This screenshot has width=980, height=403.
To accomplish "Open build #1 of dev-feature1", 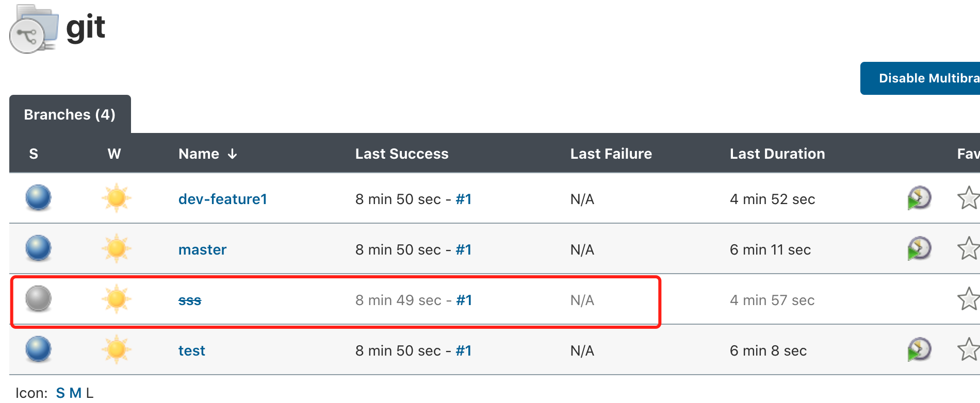I will point(464,199).
